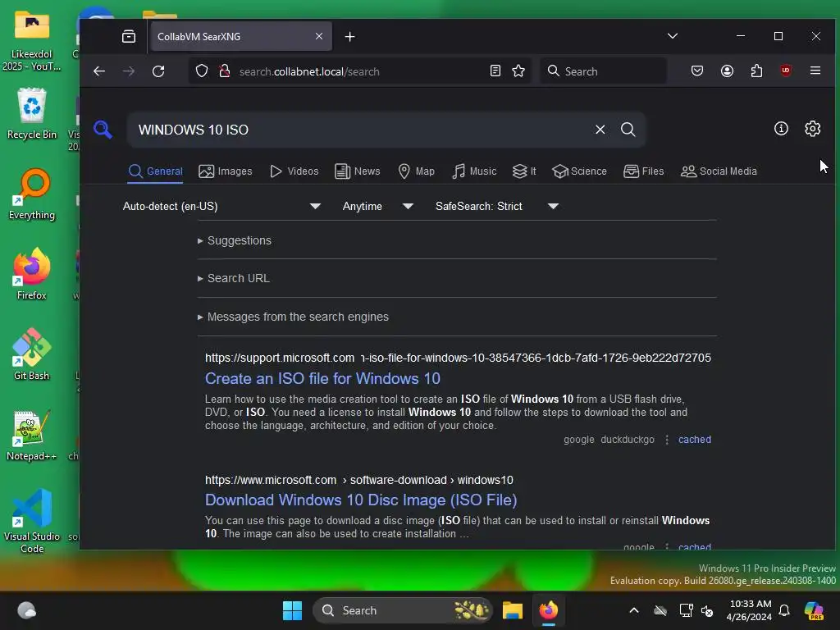
Task: Open a new tab with plus button
Action: (x=349, y=36)
